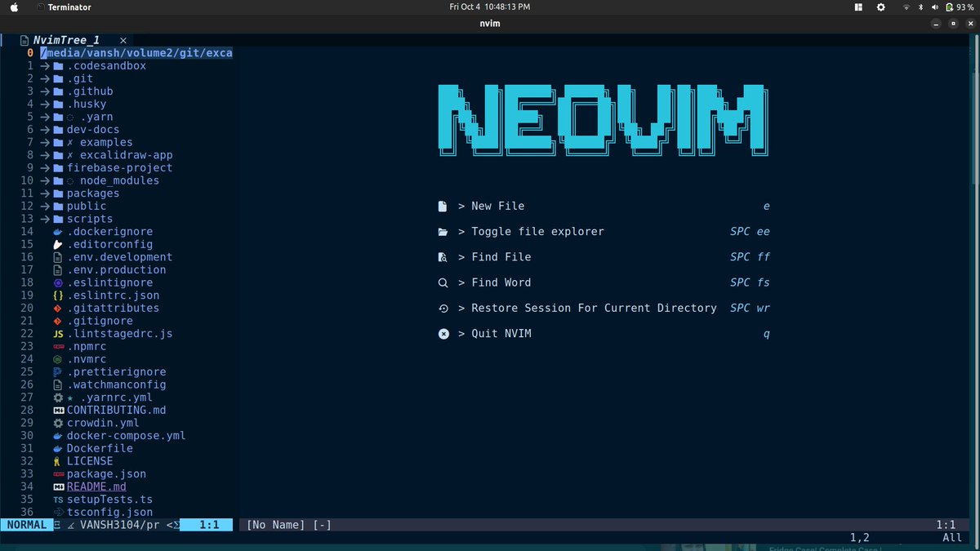Click the prettier icon for .prettierignore

(x=58, y=372)
